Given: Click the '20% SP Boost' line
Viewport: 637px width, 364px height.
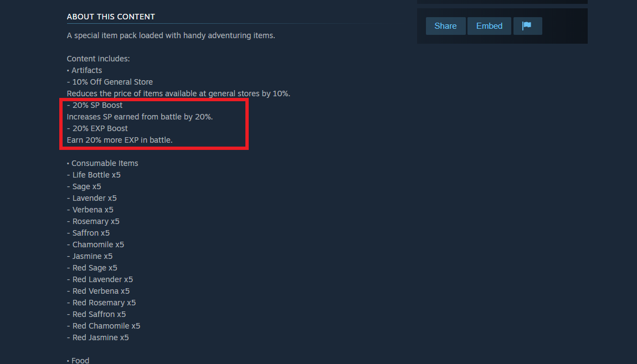Looking at the screenshot, I should (95, 105).
